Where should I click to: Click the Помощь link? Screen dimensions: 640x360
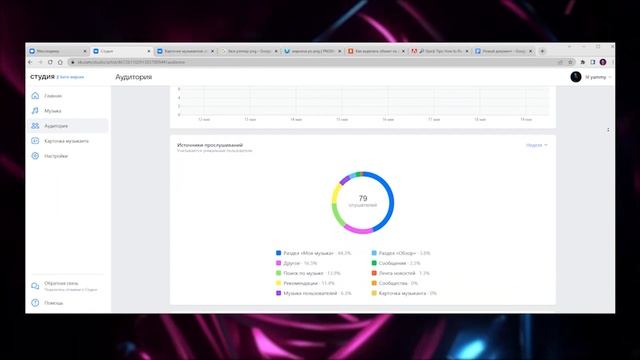[x=53, y=303]
